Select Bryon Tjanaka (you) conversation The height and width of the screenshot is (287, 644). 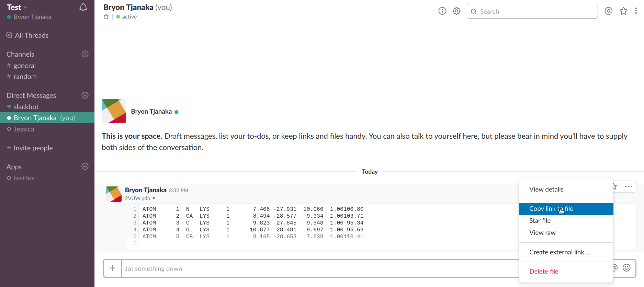(x=47, y=118)
